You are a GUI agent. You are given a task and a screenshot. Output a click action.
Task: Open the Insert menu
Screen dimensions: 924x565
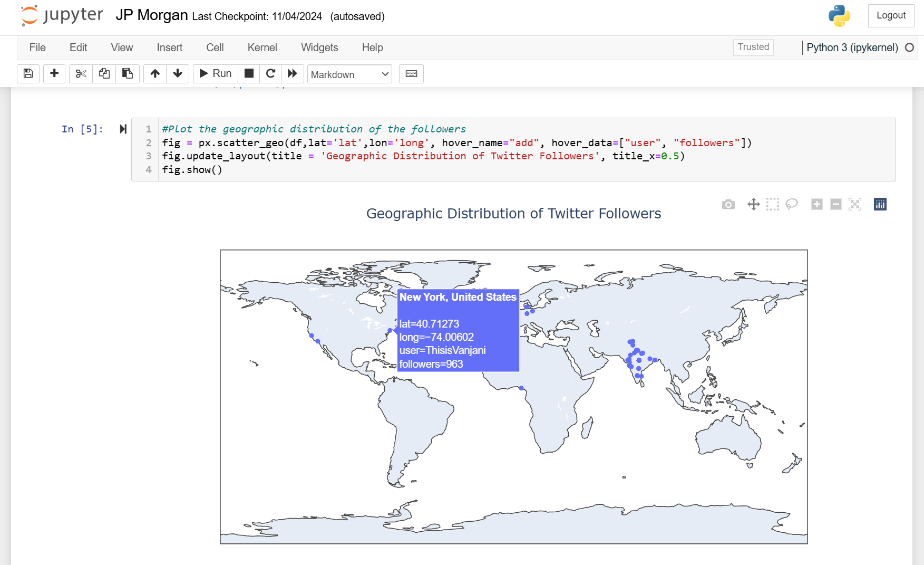(170, 47)
